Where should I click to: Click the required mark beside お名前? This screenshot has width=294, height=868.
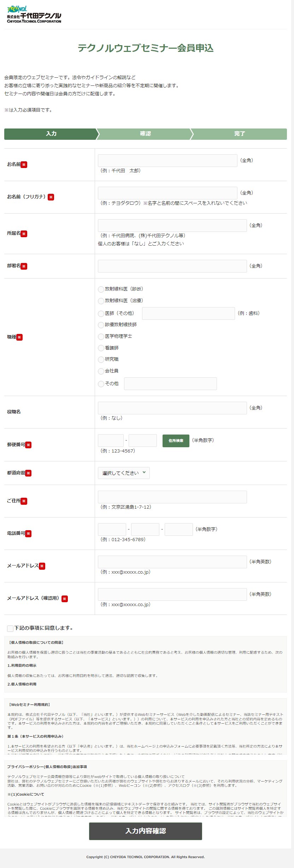coord(24,164)
